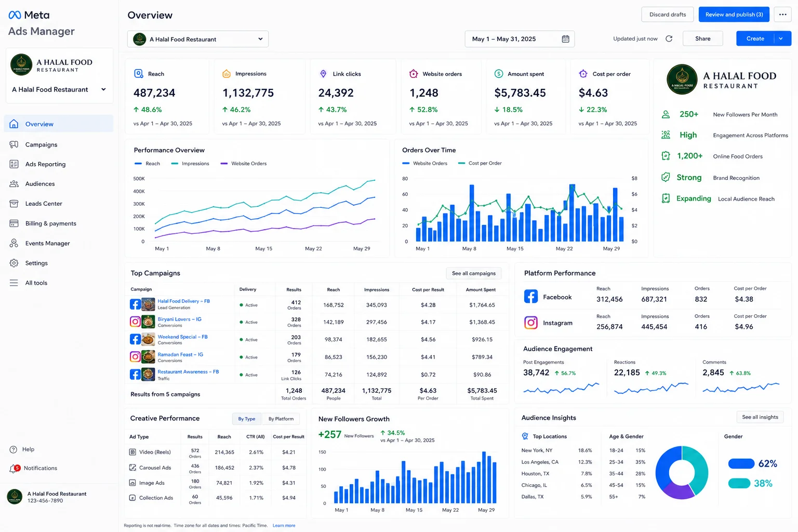The width and height of the screenshot is (798, 532).
Task: Click the Billing & payments icon
Action: [x=14, y=223]
